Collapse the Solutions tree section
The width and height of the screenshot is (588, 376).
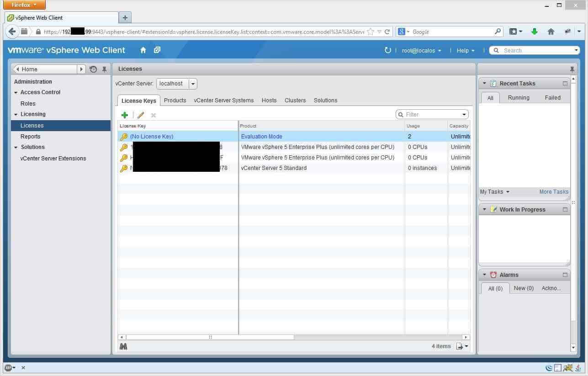tap(16, 147)
